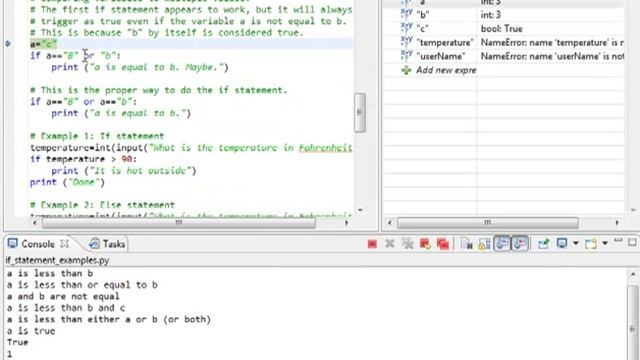Click console line "a is less than b"
Screen dimensions: 640x360
click(x=50, y=273)
